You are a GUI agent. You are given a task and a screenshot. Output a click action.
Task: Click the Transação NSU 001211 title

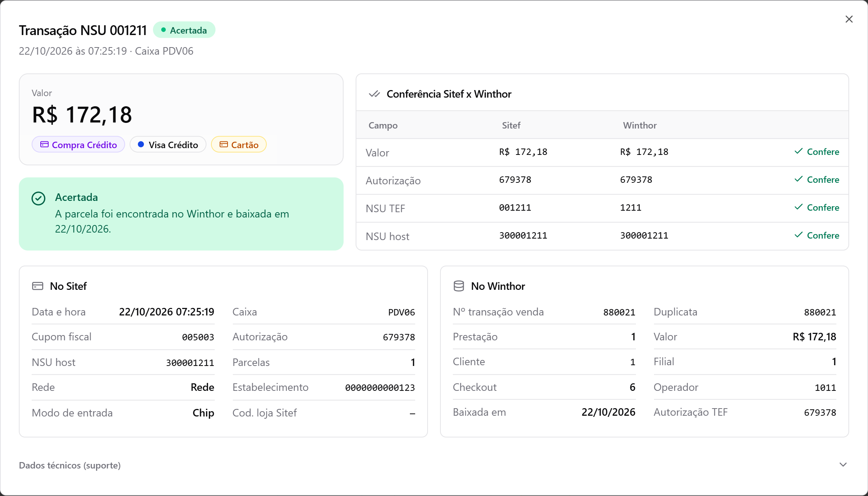pos(83,31)
